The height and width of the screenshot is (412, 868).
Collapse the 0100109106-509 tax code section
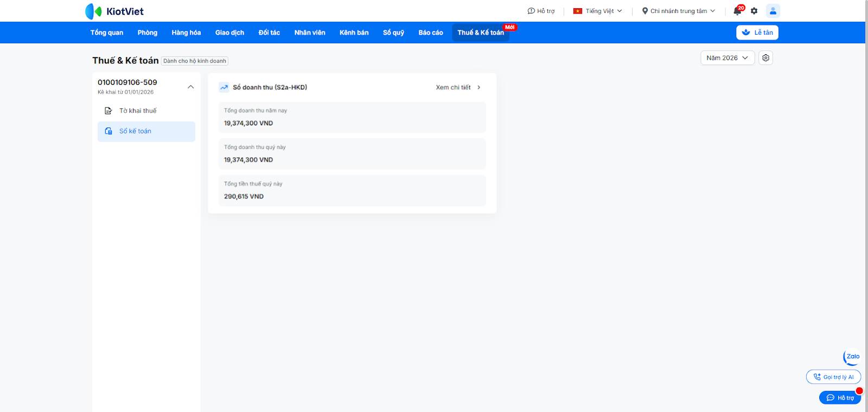[190, 87]
